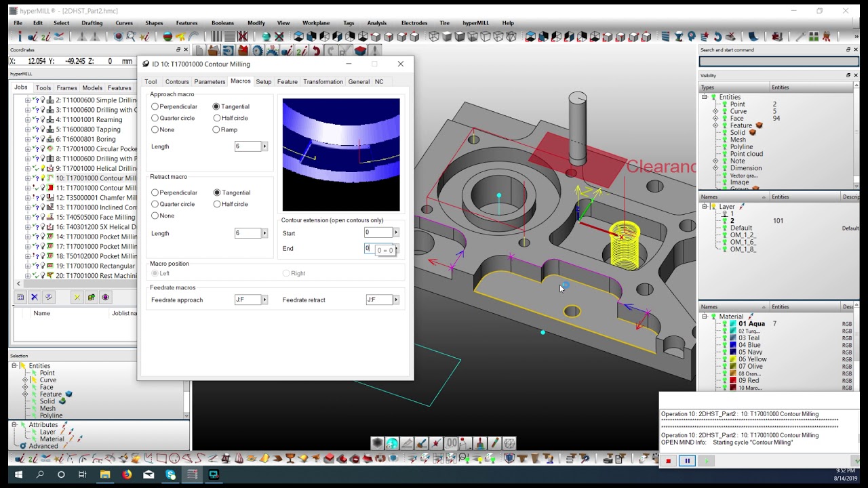Click the green play button in calculation window
The height and width of the screenshot is (488, 868).
[706, 461]
